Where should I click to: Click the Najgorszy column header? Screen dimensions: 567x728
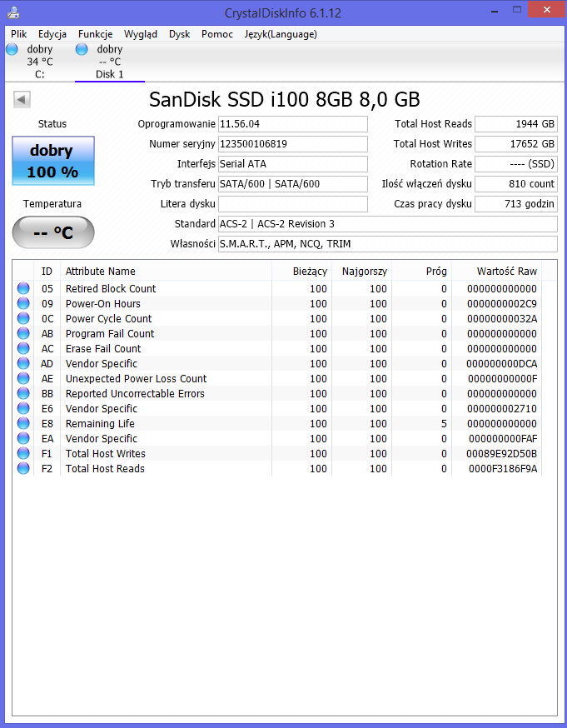pos(361,272)
